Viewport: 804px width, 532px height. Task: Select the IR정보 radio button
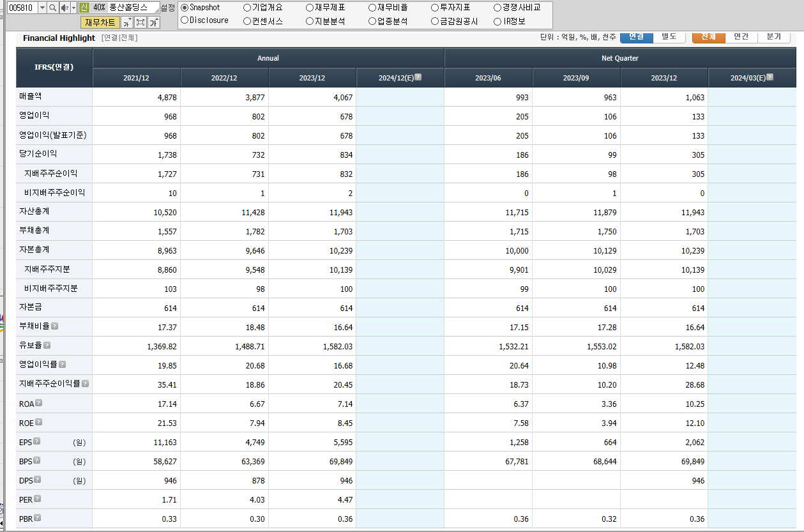[497, 20]
